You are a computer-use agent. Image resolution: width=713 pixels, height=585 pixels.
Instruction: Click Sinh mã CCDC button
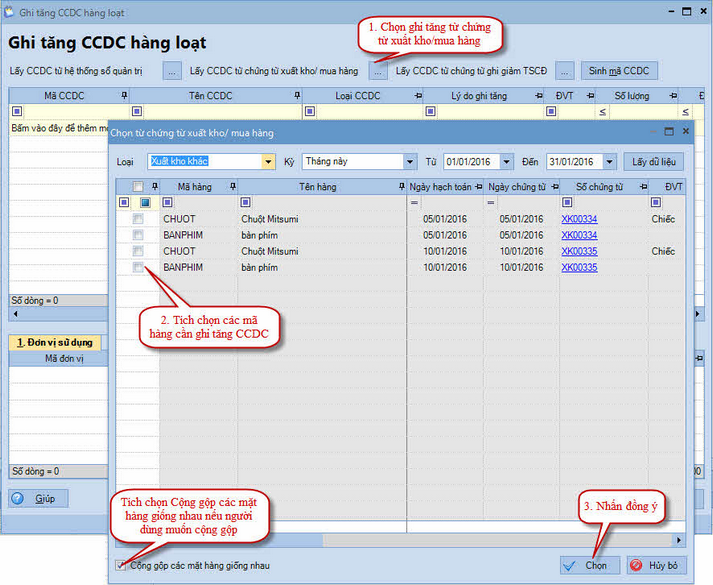619,71
